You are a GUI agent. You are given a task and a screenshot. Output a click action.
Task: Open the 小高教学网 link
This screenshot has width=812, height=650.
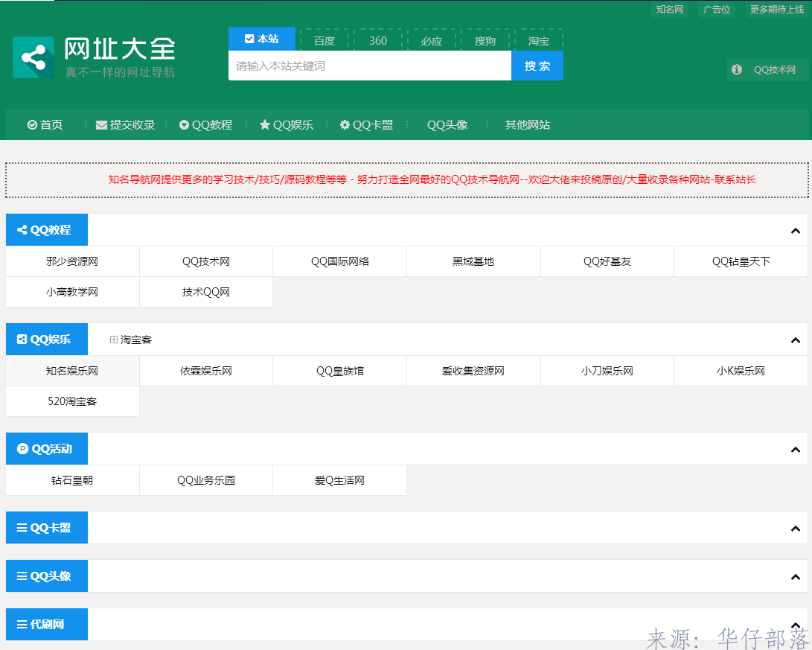pos(72,292)
